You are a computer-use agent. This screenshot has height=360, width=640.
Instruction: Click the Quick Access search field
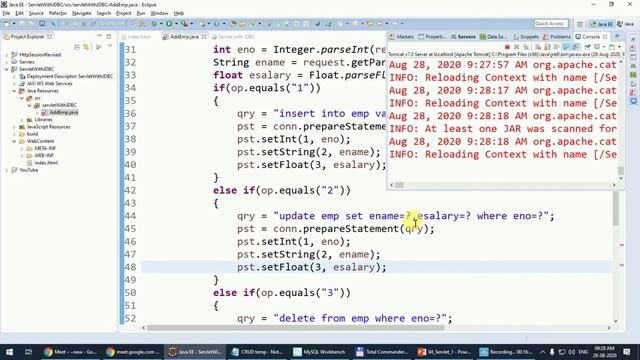tap(551, 24)
